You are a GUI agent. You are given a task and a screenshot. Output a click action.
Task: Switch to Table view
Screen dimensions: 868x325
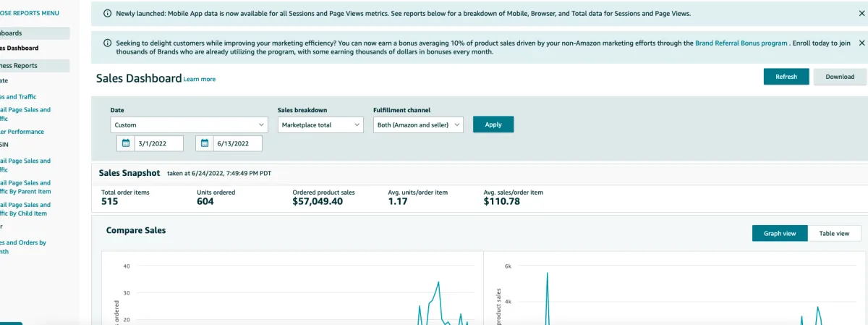(834, 233)
